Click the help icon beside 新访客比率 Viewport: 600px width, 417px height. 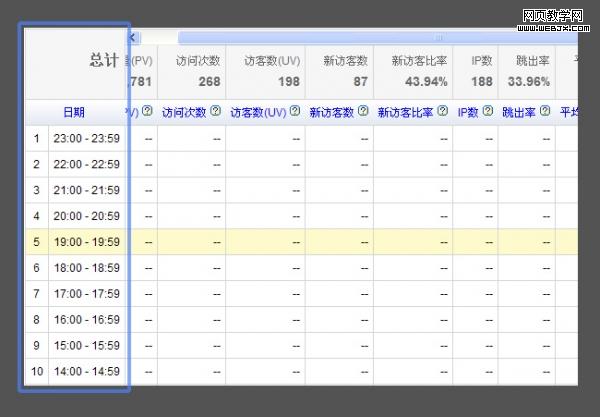point(442,112)
